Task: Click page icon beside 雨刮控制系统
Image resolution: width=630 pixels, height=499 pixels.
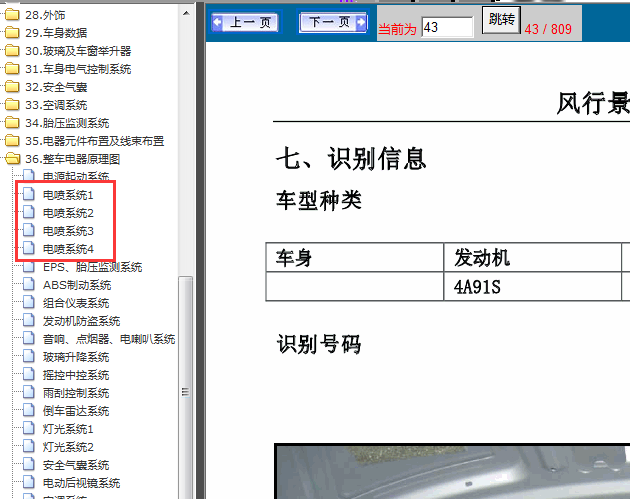Action: (x=29, y=392)
